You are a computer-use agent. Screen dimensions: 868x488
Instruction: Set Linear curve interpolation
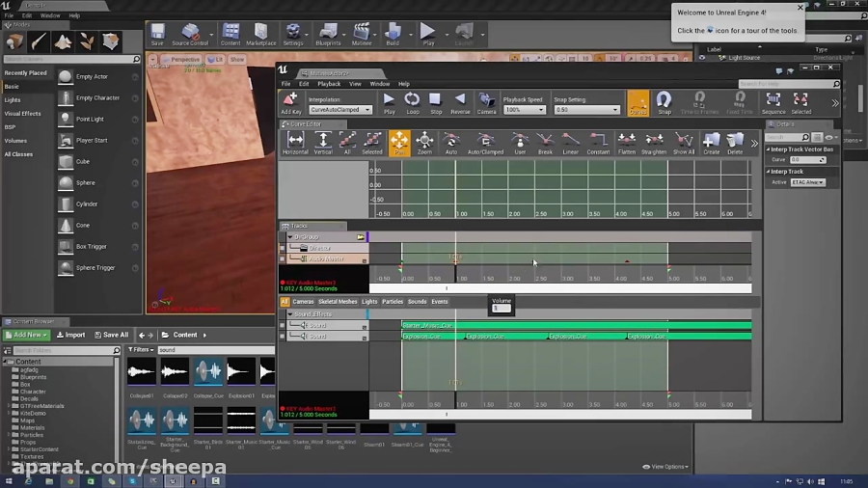tap(570, 144)
